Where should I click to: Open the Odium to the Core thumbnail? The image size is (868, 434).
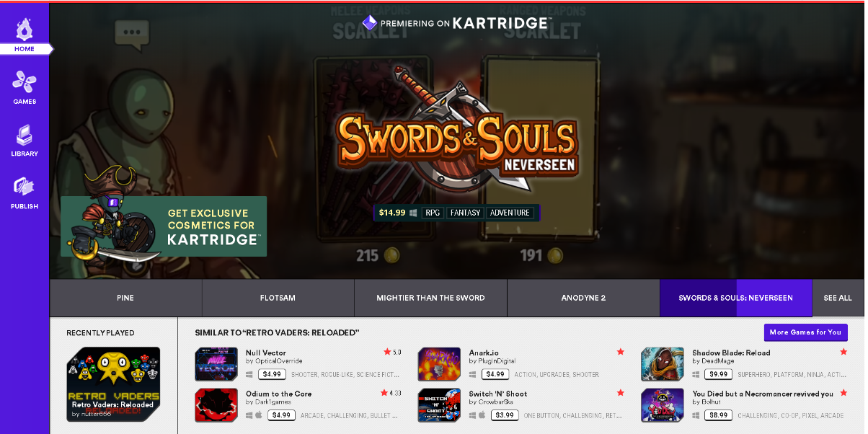pos(216,405)
